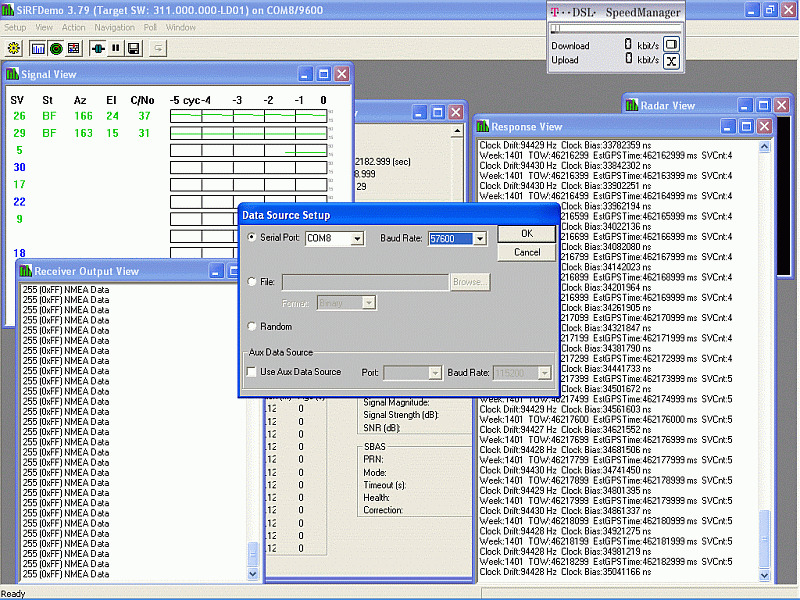Click the SpeedManager window mode icon
This screenshot has height=600, width=800.
[x=672, y=45]
